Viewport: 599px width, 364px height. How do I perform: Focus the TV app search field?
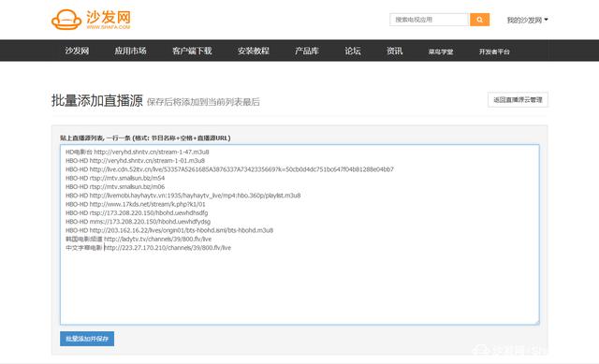click(x=429, y=20)
